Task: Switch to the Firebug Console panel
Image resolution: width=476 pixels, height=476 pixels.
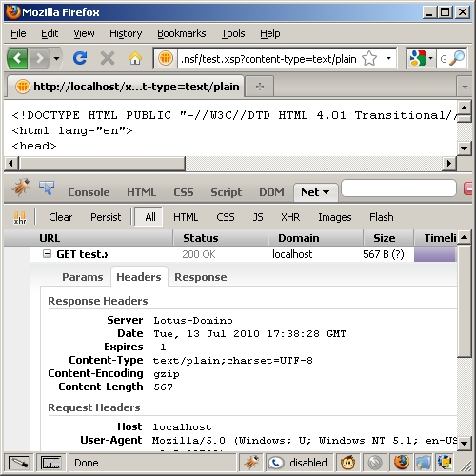Action: point(89,192)
